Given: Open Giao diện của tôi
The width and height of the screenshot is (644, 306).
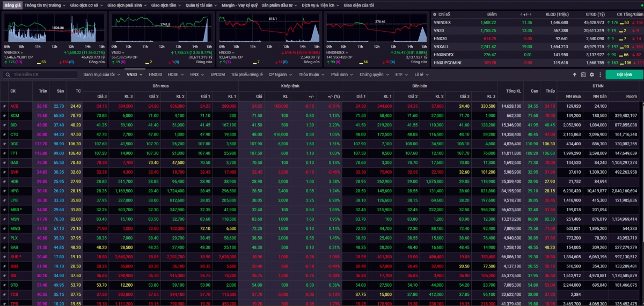Looking at the screenshot, I should [358, 5].
